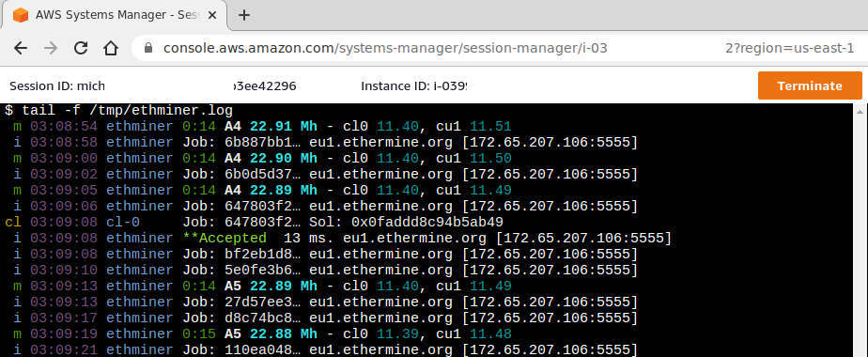Click job line bf2eb1d8 in the terminal
Image resolution: width=868 pixels, height=357 pixels.
pyautogui.click(x=325, y=255)
